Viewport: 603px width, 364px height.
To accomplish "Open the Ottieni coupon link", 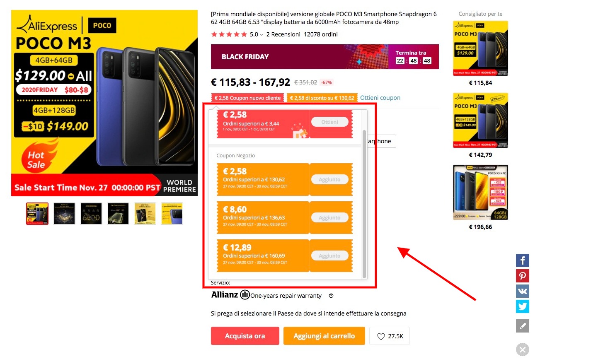I will [x=380, y=98].
